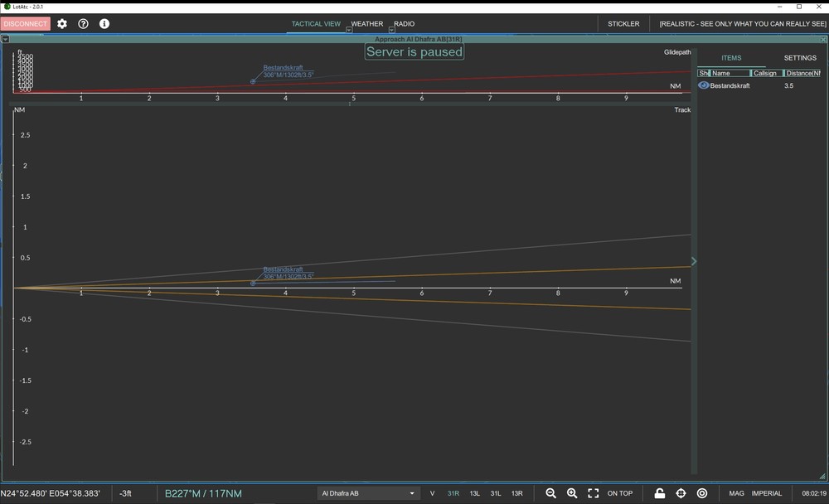Open the info about icon
Screen dimensions: 829x504
104,24
